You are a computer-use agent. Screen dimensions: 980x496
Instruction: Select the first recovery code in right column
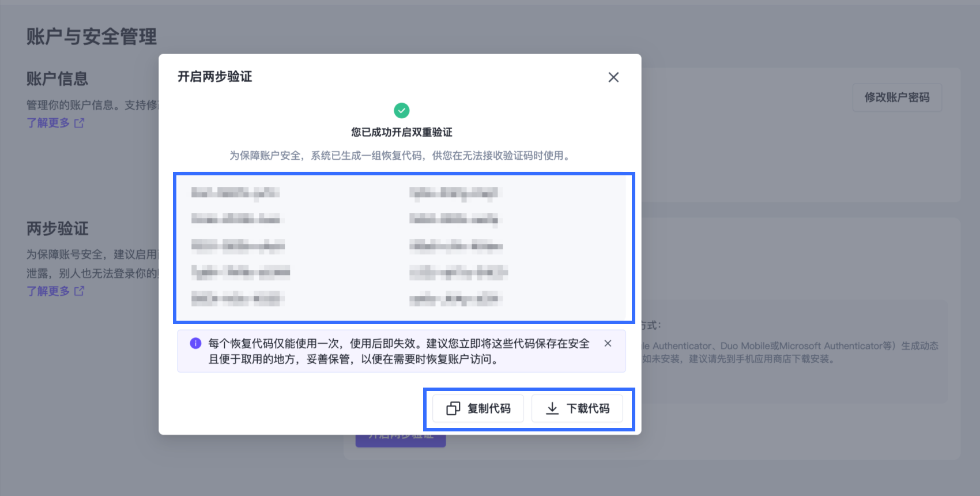[x=454, y=193]
